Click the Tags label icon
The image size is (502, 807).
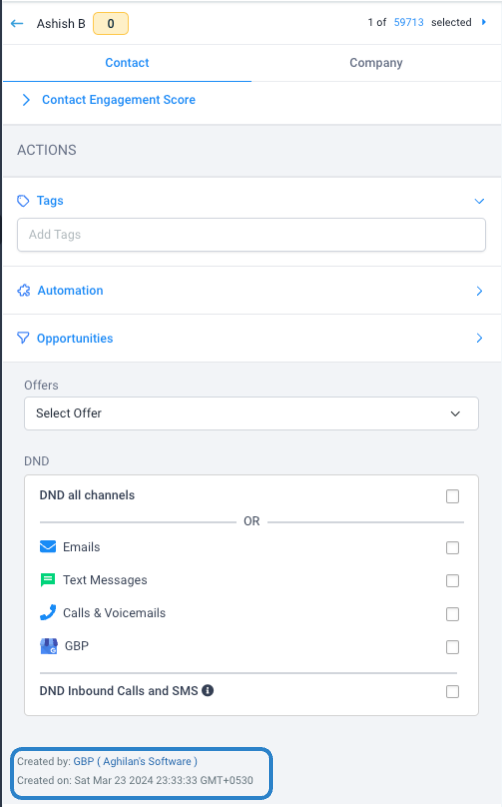[x=23, y=201]
